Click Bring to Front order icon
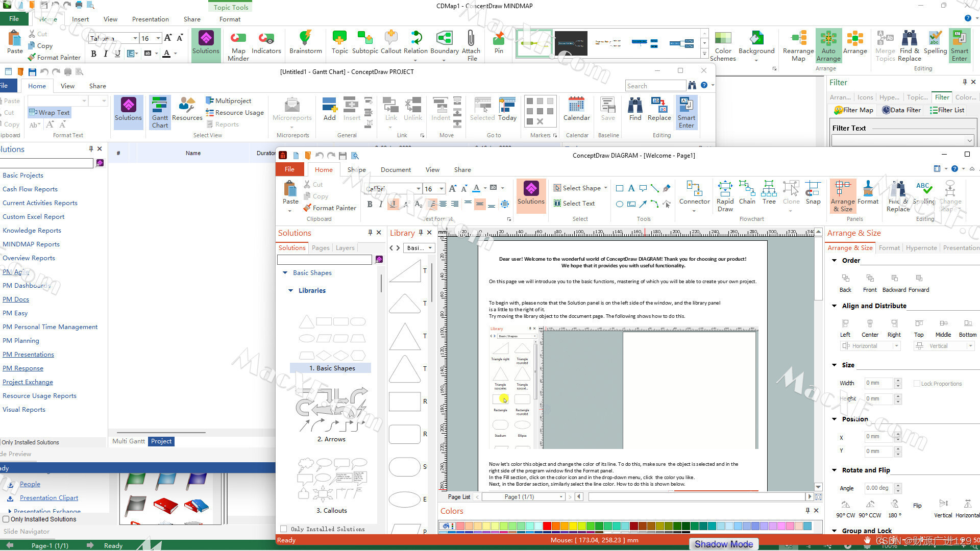 pos(870,283)
